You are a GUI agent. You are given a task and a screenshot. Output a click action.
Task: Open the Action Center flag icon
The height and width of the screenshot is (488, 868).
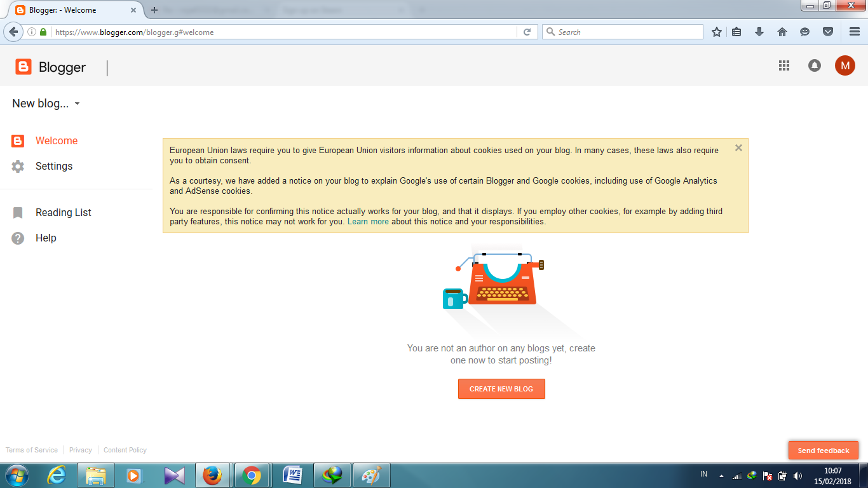pyautogui.click(x=768, y=475)
